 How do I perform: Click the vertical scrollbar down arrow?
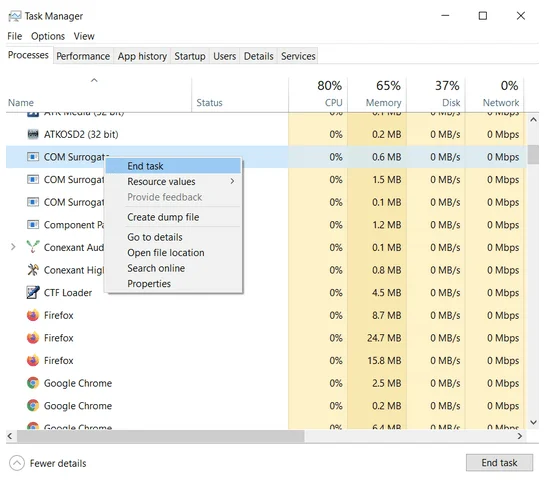point(533,422)
